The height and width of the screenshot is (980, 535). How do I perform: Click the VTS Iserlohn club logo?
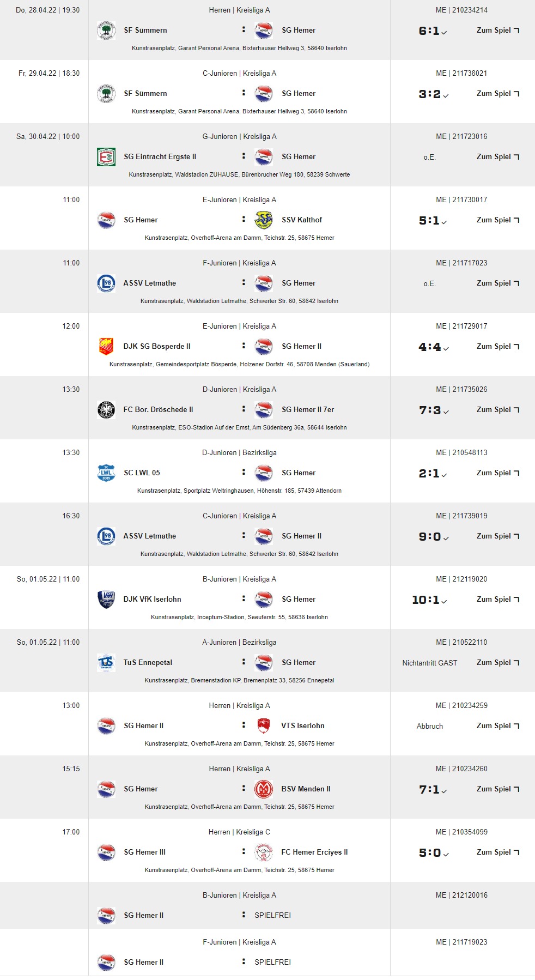coord(264,726)
